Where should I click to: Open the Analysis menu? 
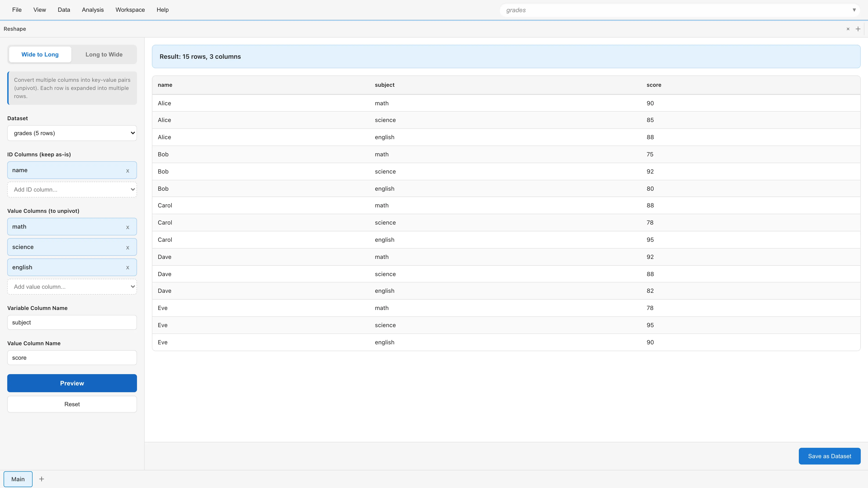[93, 10]
